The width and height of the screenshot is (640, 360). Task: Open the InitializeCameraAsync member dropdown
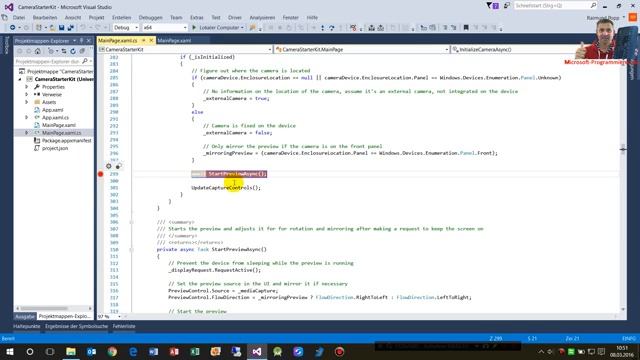tap(513, 49)
